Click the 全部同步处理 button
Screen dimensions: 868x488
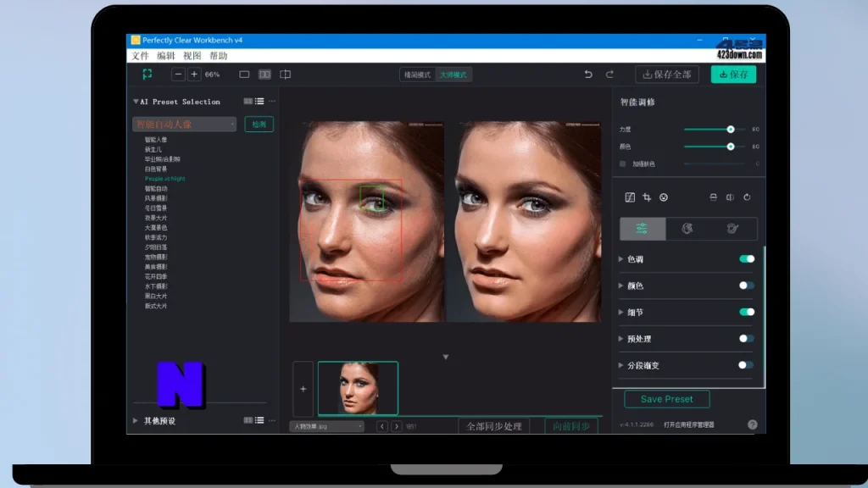(494, 427)
